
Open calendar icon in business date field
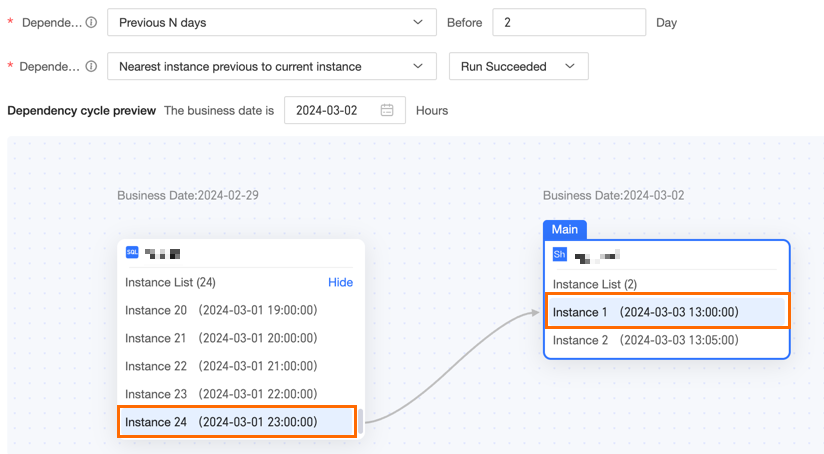387,110
